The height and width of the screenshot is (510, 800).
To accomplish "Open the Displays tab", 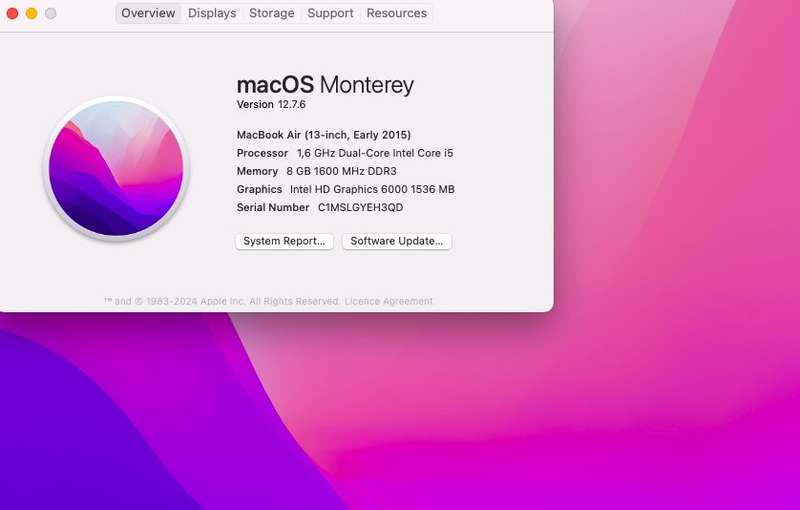I will 212,13.
